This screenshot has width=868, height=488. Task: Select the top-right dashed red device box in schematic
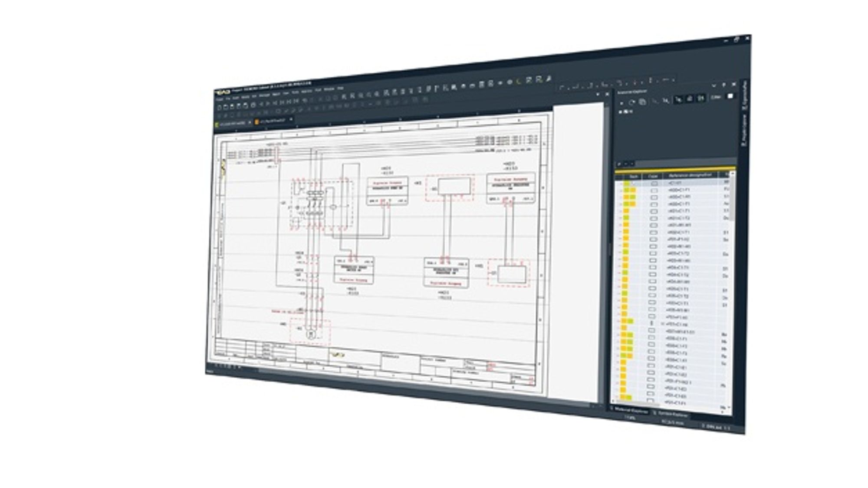point(450,188)
